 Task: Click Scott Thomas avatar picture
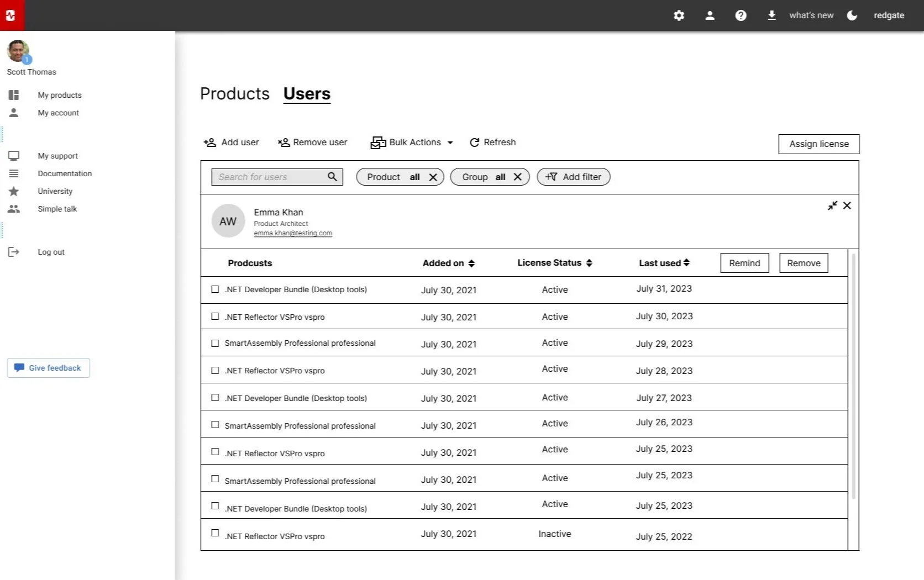tap(18, 51)
